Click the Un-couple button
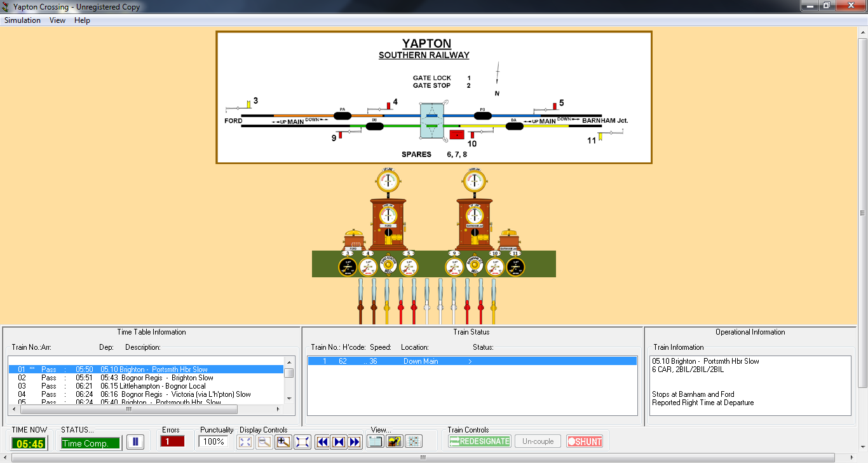 coord(538,441)
